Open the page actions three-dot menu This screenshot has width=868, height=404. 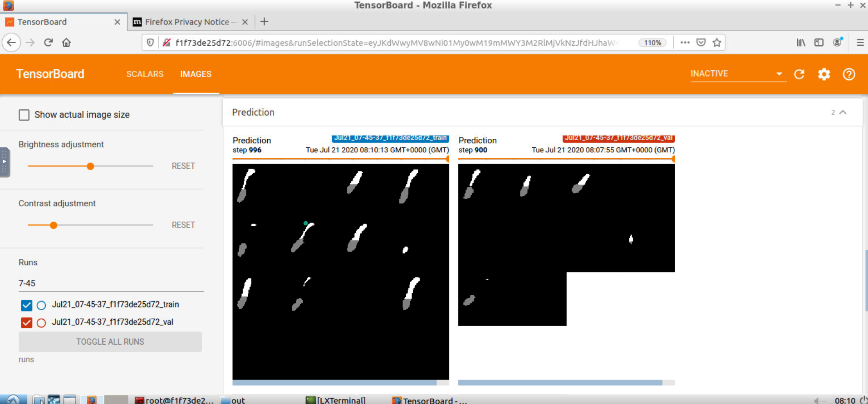coord(685,43)
